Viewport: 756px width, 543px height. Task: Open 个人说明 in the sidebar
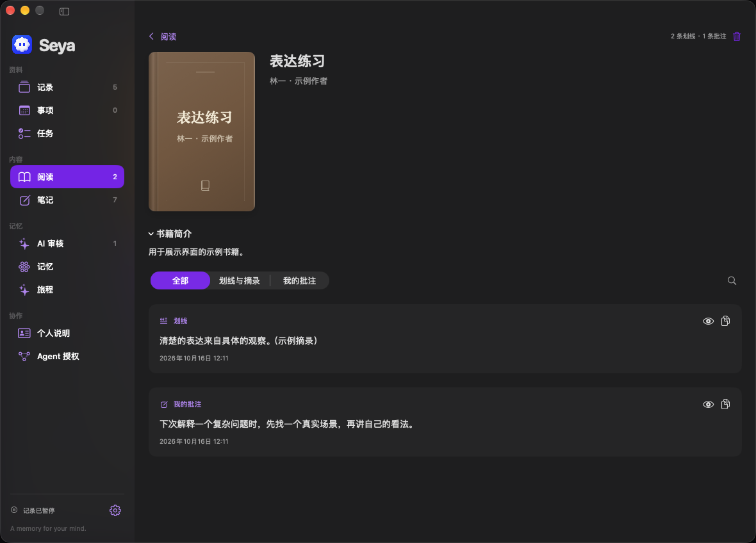click(67, 333)
